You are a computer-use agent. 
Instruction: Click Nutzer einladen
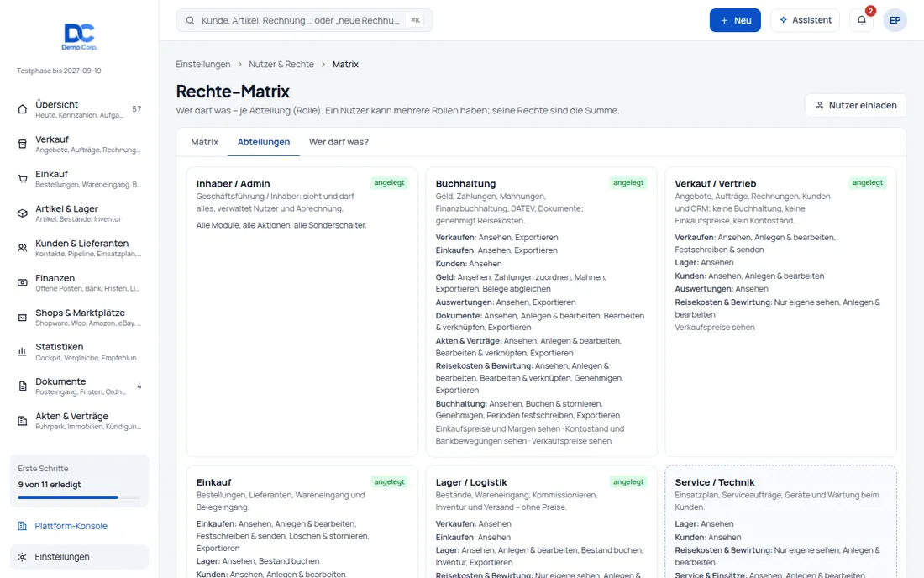pyautogui.click(x=856, y=106)
